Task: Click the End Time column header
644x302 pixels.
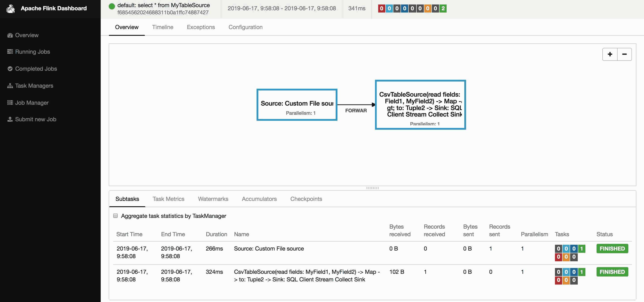Action: pos(173,234)
